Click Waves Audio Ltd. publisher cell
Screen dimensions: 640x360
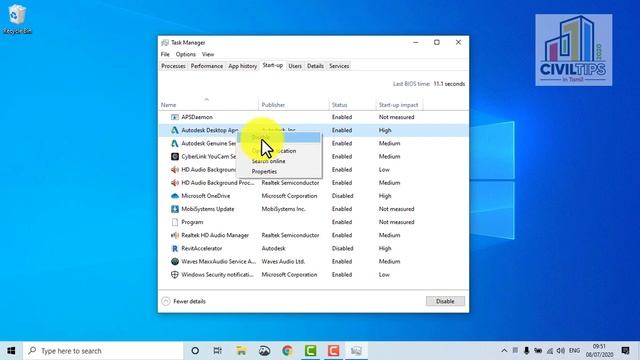283,261
